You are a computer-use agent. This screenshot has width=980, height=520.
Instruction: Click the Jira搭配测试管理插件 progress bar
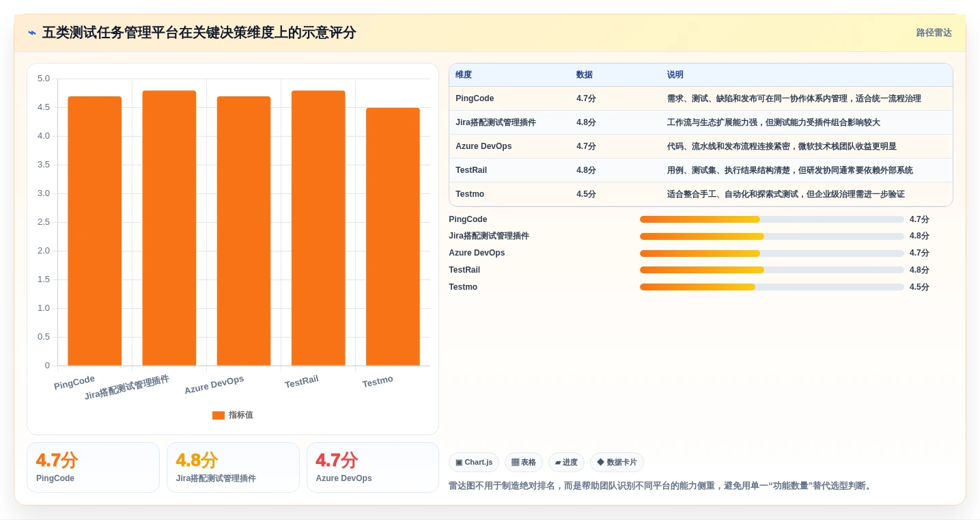click(772, 236)
